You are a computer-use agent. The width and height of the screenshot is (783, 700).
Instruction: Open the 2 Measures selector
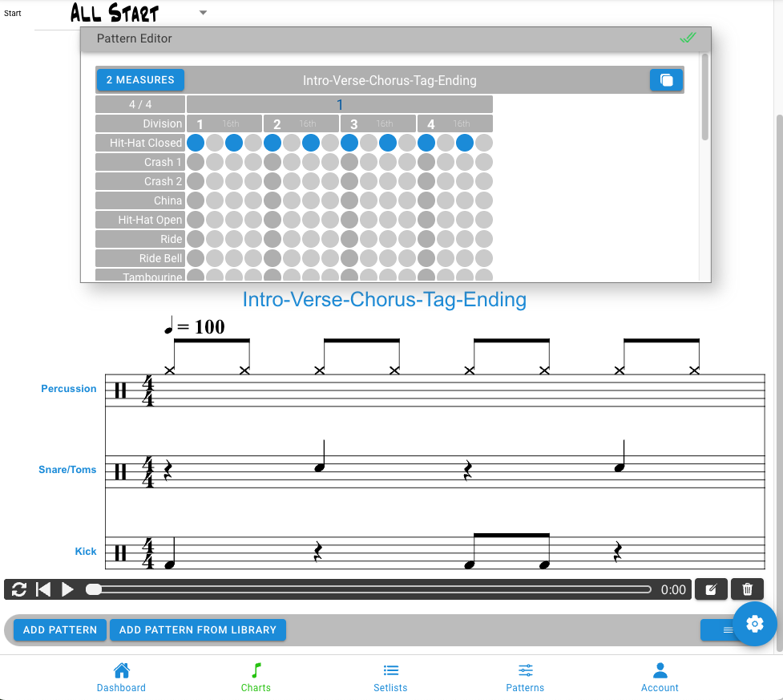[139, 79]
